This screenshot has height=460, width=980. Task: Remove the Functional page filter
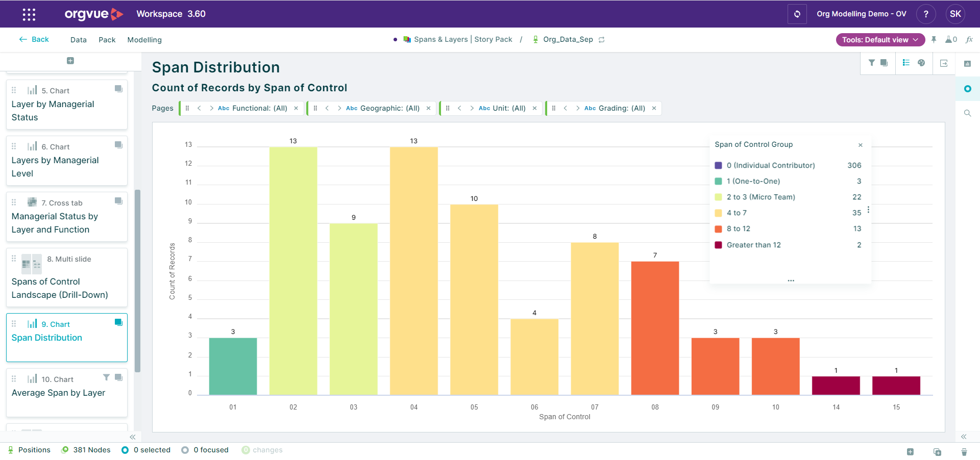(296, 108)
